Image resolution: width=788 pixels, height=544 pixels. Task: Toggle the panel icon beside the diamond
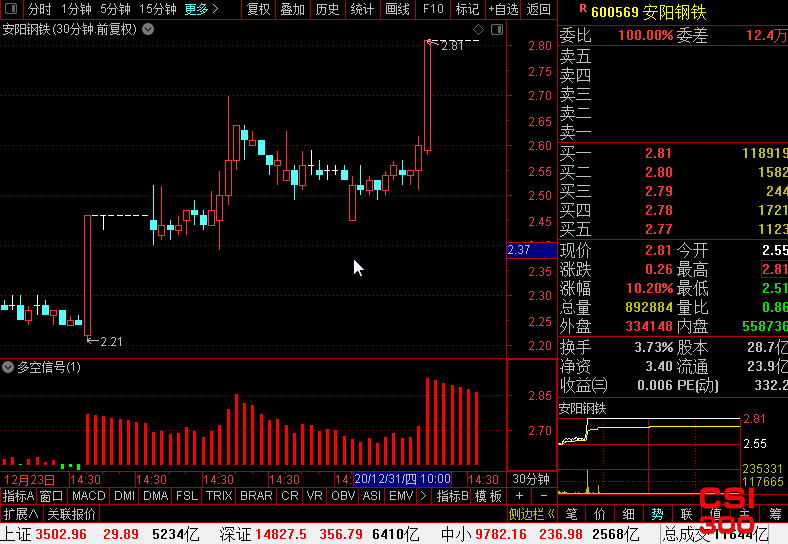pyautogui.click(x=497, y=29)
